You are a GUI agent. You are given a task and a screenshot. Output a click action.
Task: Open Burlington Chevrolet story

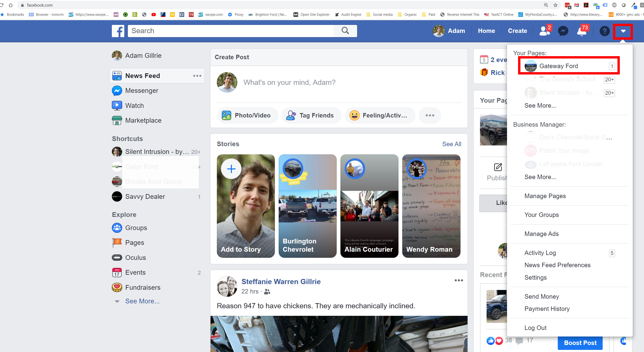tap(308, 206)
